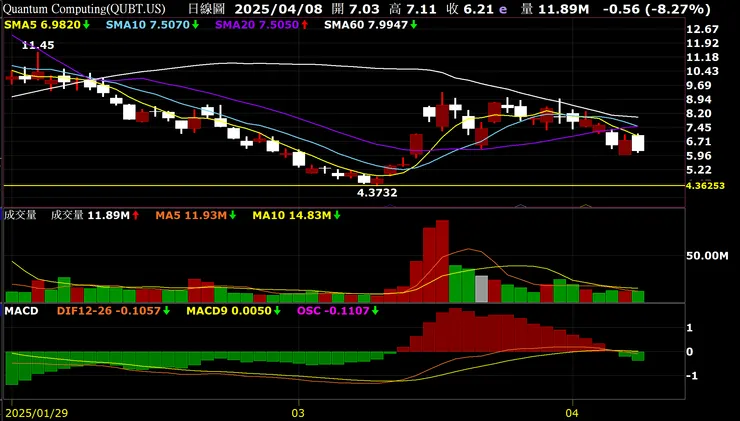
Task: Click the volume 量 11.89M in header
Action: 555,8
